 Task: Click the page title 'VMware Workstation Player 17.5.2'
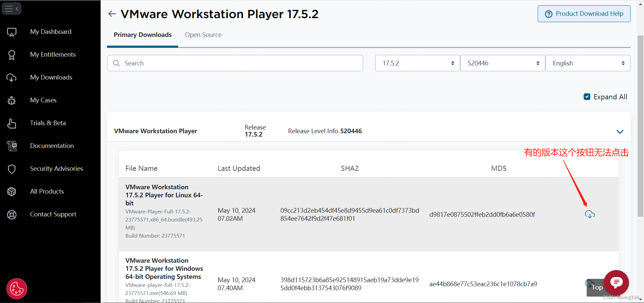(x=220, y=14)
